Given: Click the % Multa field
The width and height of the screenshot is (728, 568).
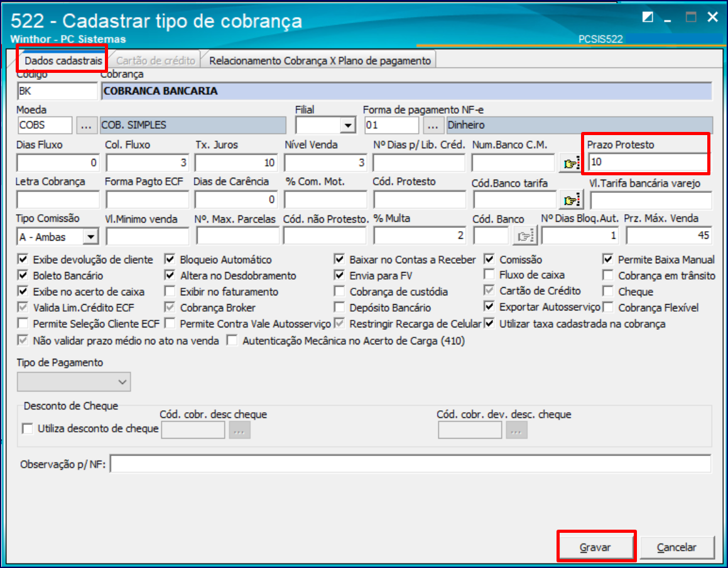Looking at the screenshot, I should click(x=420, y=236).
